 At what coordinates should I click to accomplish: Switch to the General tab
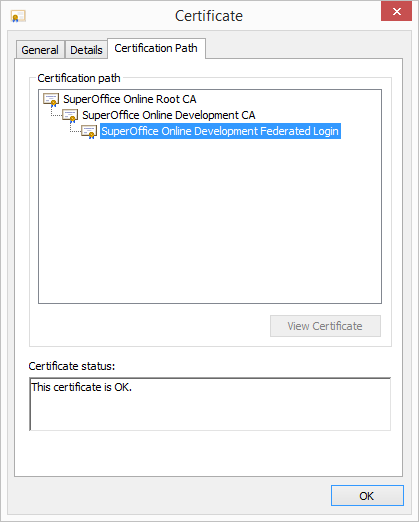coord(40,50)
